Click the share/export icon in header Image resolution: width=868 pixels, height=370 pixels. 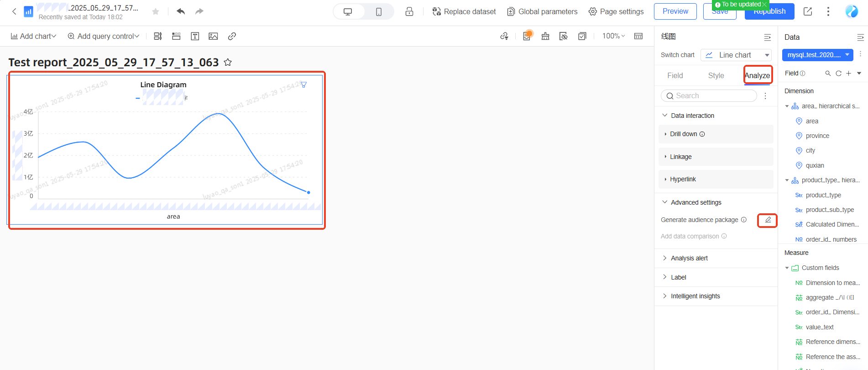tap(808, 11)
